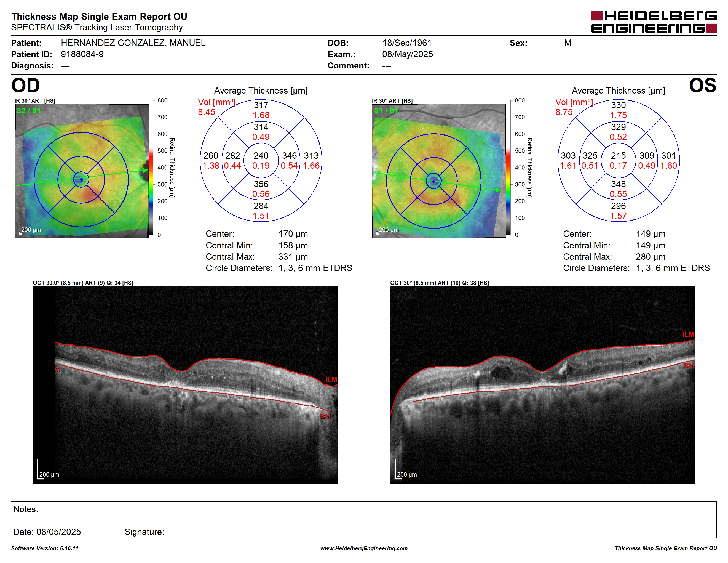This screenshot has width=728, height=563.
Task: Click the Notes field box
Action: [364, 520]
